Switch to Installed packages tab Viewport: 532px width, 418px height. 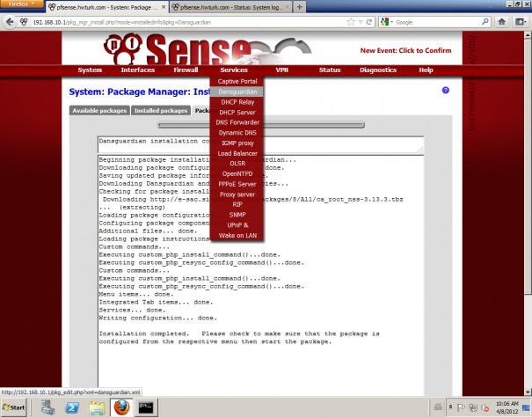[x=161, y=110]
